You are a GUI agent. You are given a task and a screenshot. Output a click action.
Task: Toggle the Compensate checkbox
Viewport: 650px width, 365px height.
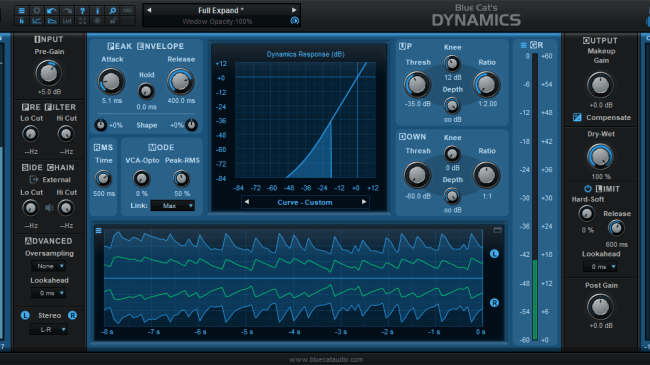tap(577, 117)
